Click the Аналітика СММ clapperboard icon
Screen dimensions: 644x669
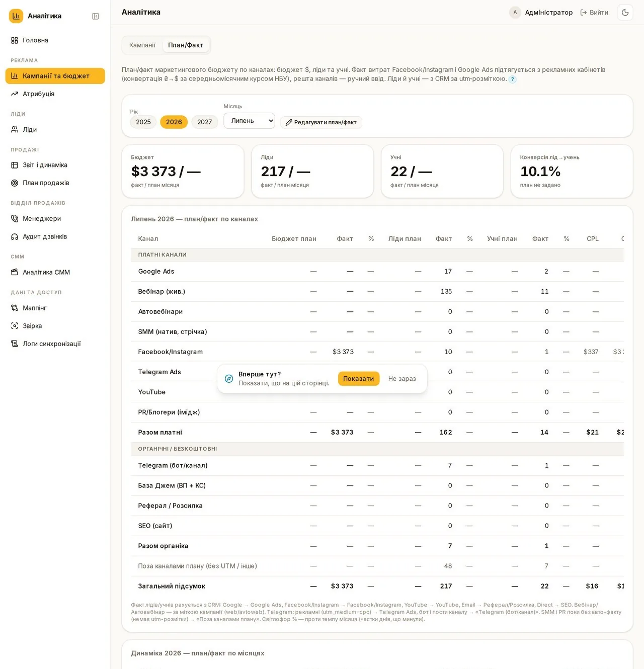pyautogui.click(x=15, y=272)
